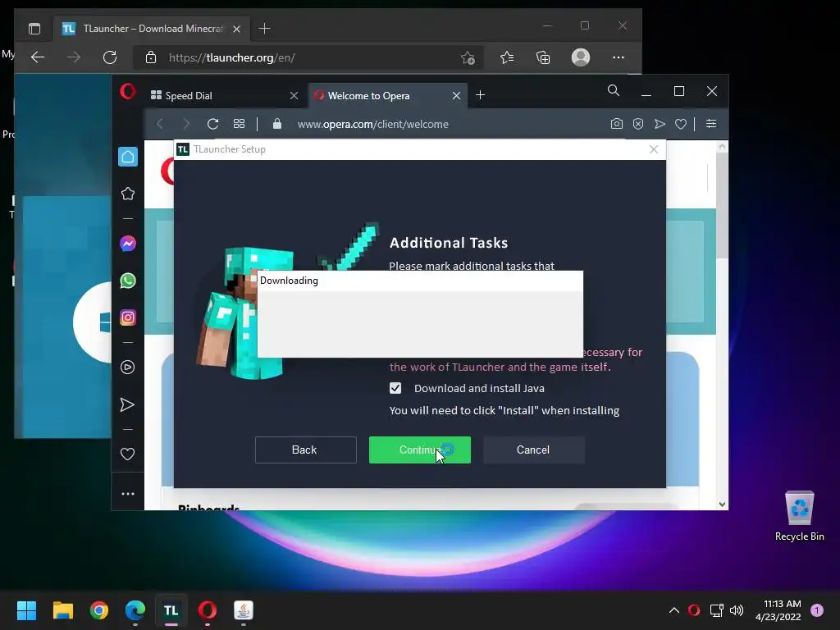
Task: Open WhatsApp in Opera sidebar
Action: tap(127, 281)
